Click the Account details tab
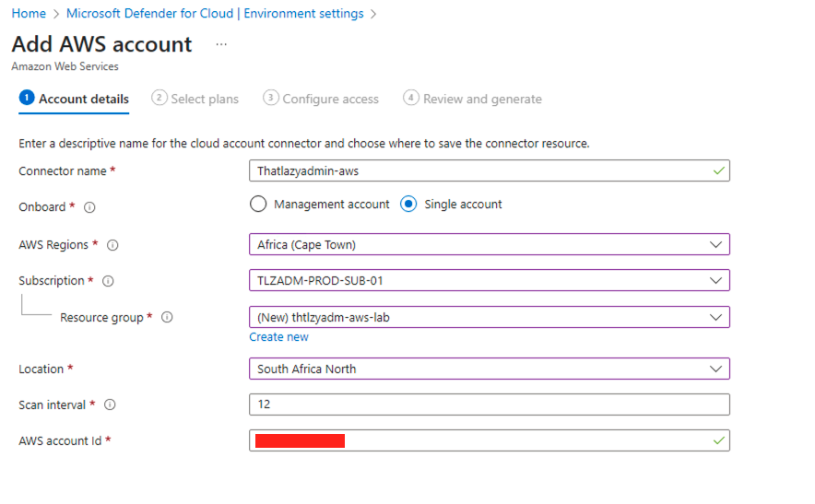Image resolution: width=815 pixels, height=504 pixels. coord(75,99)
